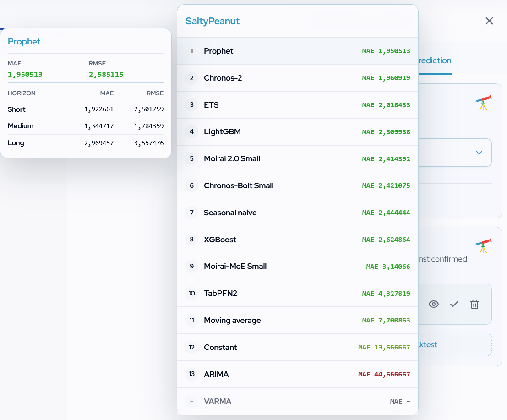The height and width of the screenshot is (420, 507).
Task: Delete using the trash can icon
Action: pos(474,304)
